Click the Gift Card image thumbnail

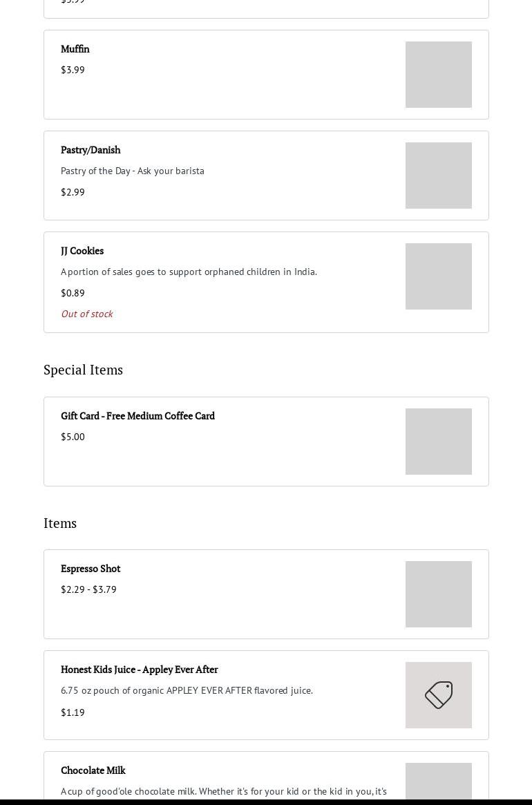pyautogui.click(x=439, y=442)
